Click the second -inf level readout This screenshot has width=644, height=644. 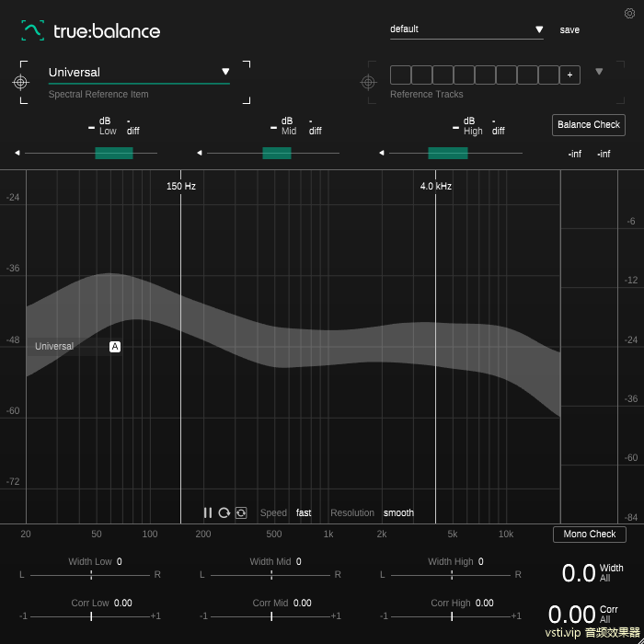click(x=604, y=154)
